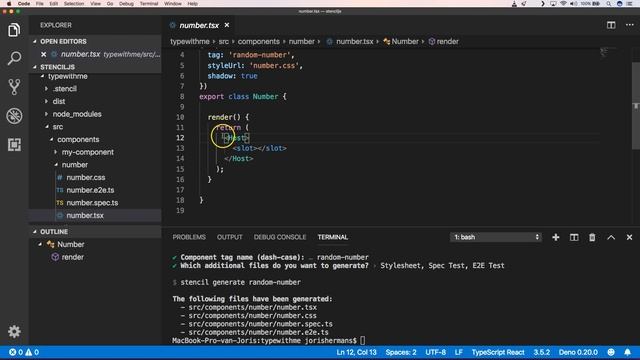
Task: Open the Search view in activity bar
Action: (x=14, y=58)
